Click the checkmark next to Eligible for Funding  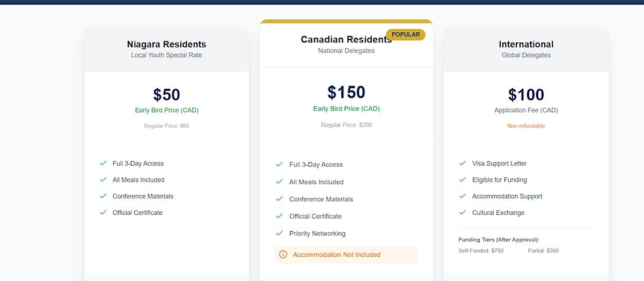(x=462, y=179)
